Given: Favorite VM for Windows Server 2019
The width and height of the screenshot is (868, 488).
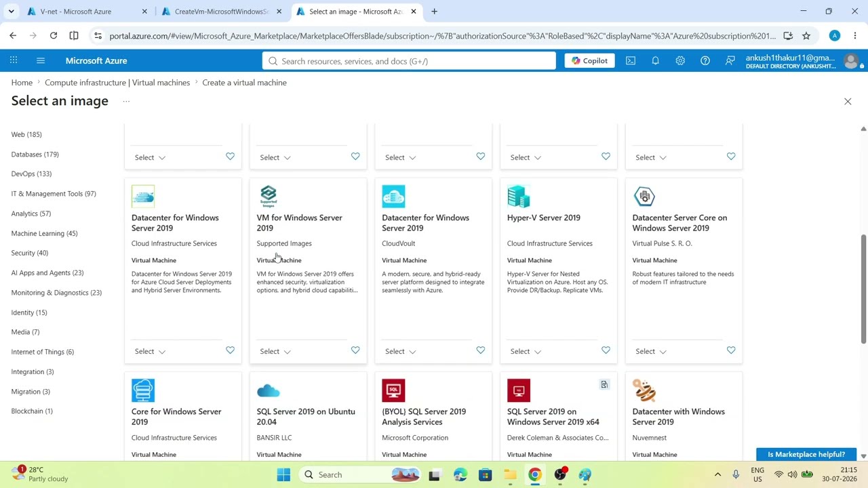Looking at the screenshot, I should (355, 350).
